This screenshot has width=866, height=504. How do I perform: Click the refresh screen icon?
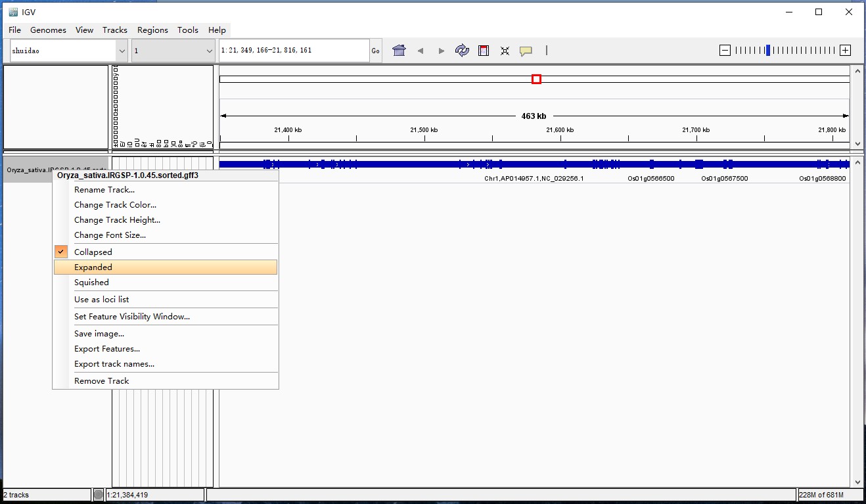[462, 51]
